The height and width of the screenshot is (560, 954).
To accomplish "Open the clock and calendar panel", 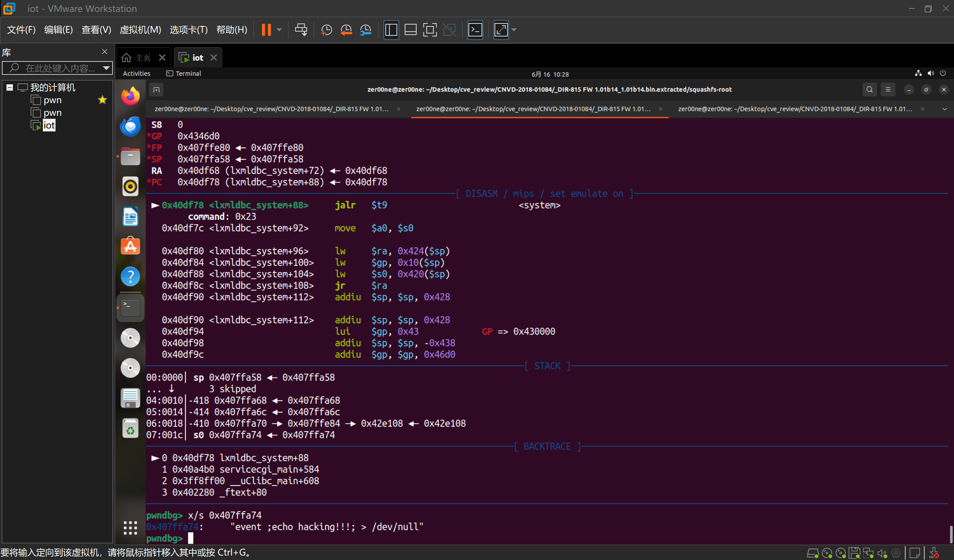I will click(x=550, y=74).
